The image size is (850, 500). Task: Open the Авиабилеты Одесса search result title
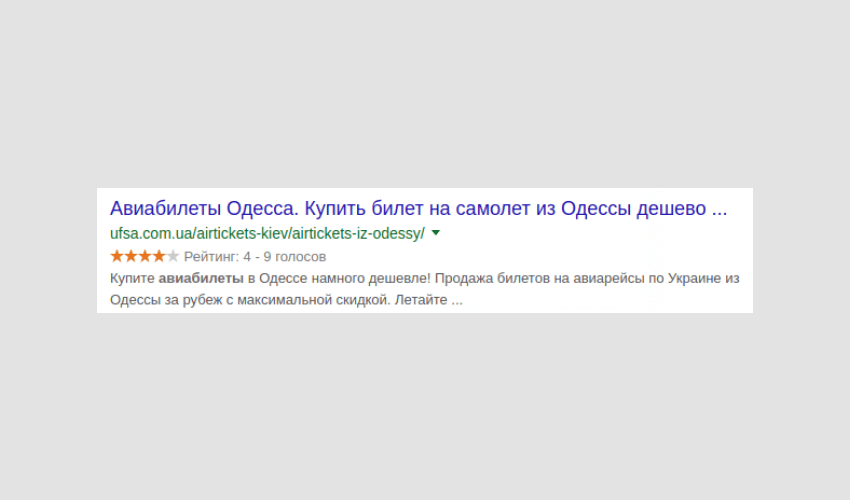418,208
